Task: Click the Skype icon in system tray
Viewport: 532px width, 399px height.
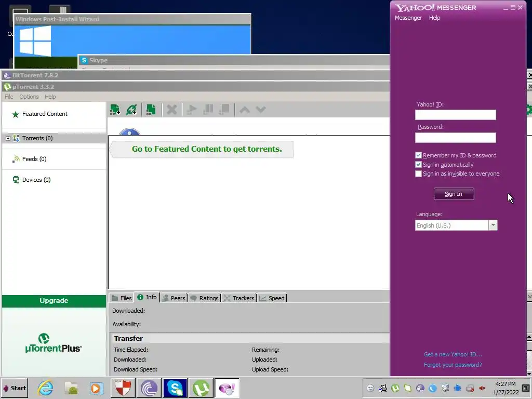Action: (433, 388)
